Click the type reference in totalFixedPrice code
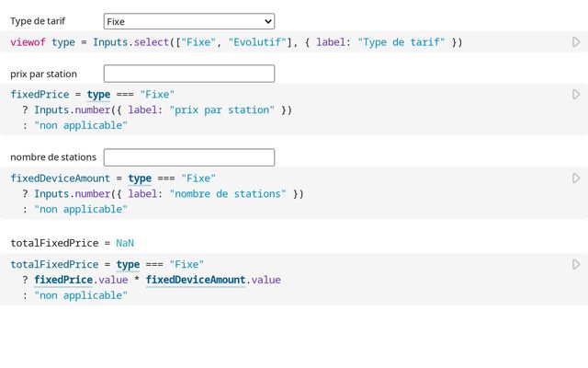The image size is (588, 368). (x=128, y=265)
